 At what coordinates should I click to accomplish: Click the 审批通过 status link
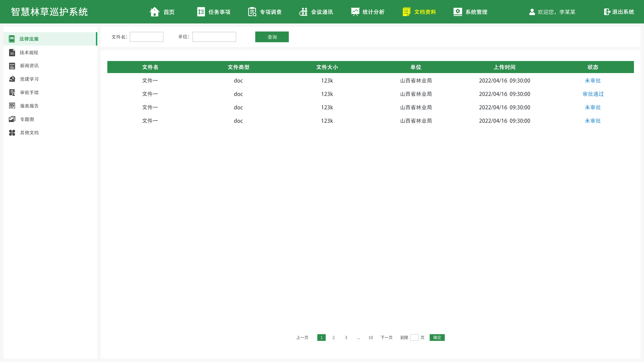[x=593, y=94]
